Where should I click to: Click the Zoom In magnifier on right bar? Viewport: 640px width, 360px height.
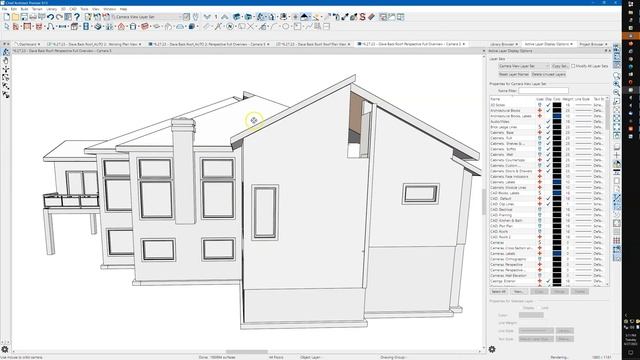tap(617, 84)
